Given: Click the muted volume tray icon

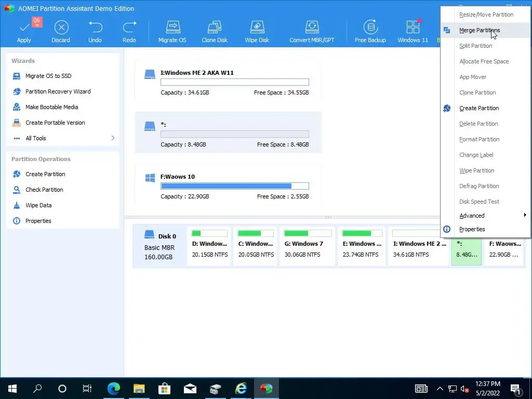Looking at the screenshot, I should [x=465, y=389].
